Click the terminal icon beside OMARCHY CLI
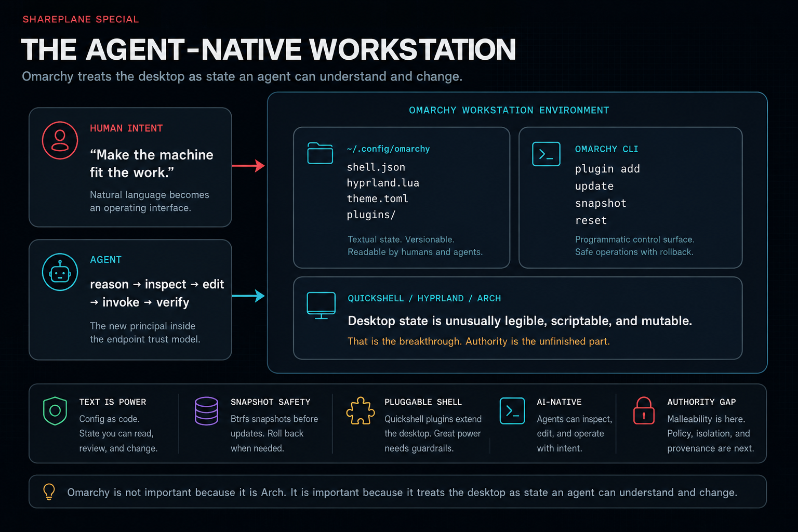The width and height of the screenshot is (798, 532). point(546,154)
